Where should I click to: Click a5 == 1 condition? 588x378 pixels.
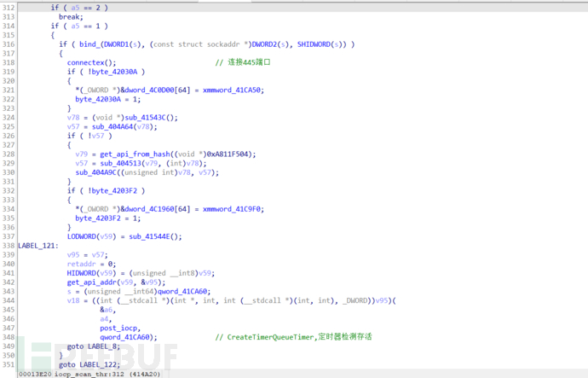(85, 26)
